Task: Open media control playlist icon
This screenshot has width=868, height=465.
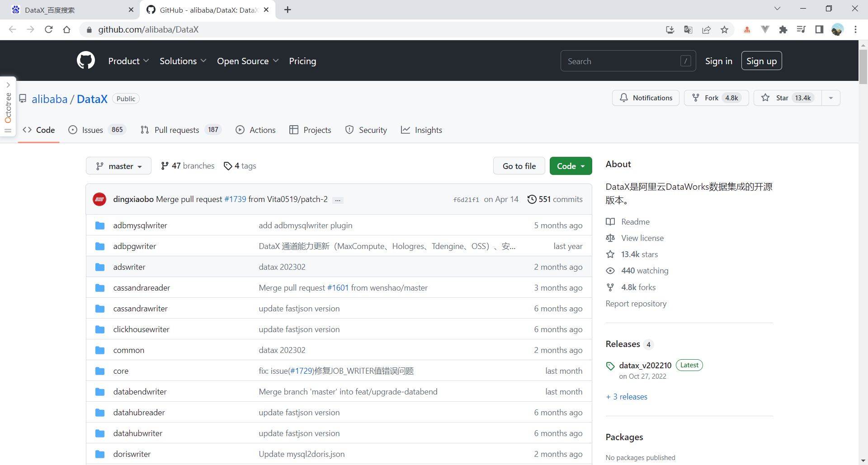Action: click(801, 29)
